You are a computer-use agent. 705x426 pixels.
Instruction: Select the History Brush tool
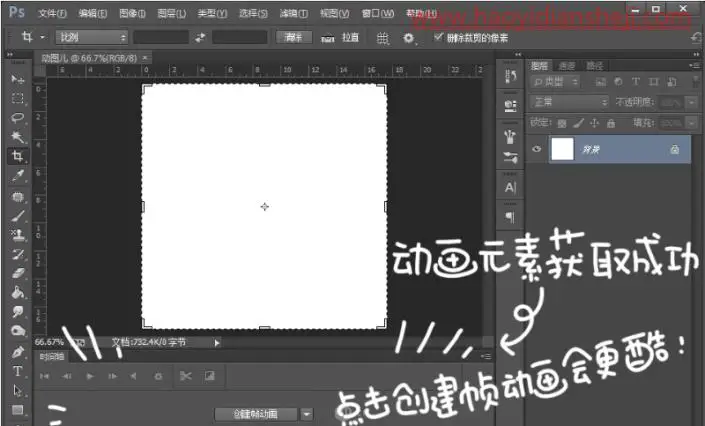pyautogui.click(x=18, y=254)
